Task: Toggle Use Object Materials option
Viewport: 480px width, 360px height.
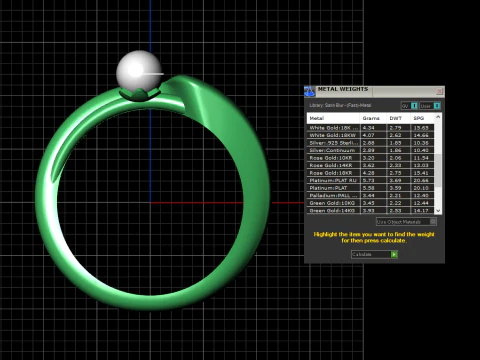Action: tap(406, 222)
